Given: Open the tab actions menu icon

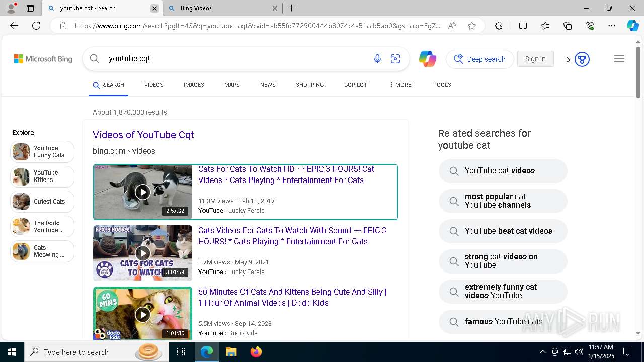Looking at the screenshot, I should click(30, 8).
